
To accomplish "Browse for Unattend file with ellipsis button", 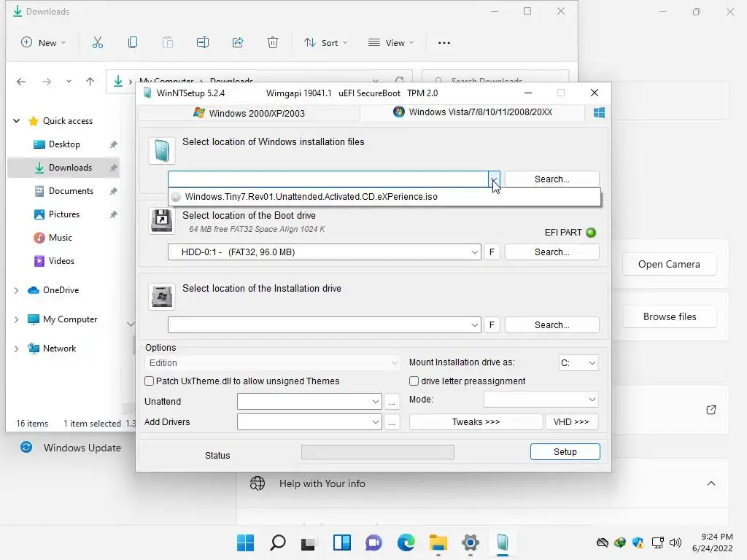I will coord(392,402).
